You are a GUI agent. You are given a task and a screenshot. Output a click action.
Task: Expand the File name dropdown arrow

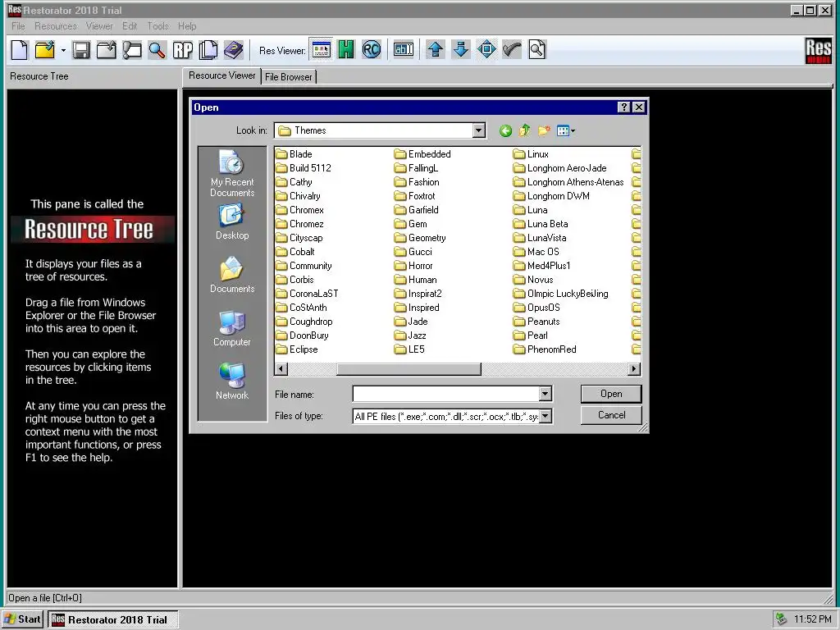tap(545, 394)
